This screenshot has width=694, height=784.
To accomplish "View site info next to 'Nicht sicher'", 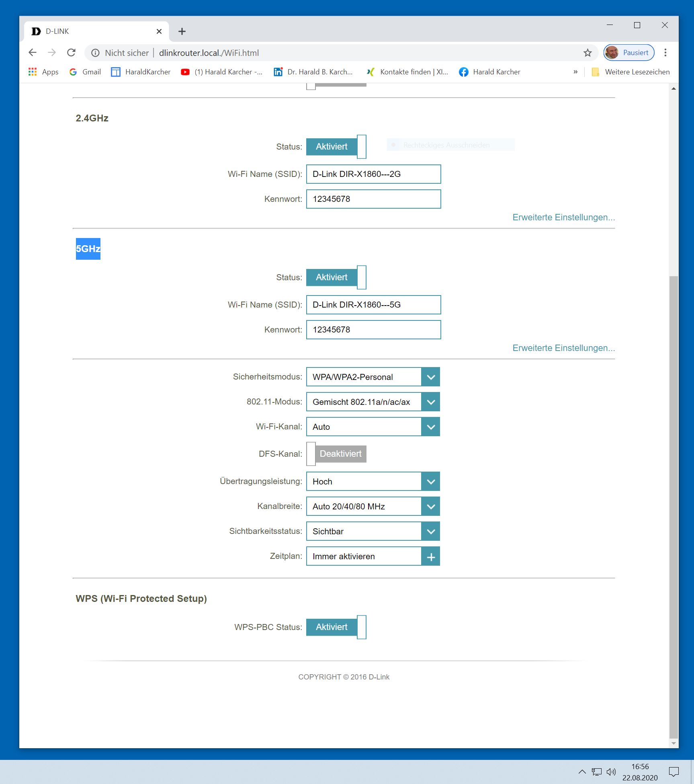I will click(95, 53).
